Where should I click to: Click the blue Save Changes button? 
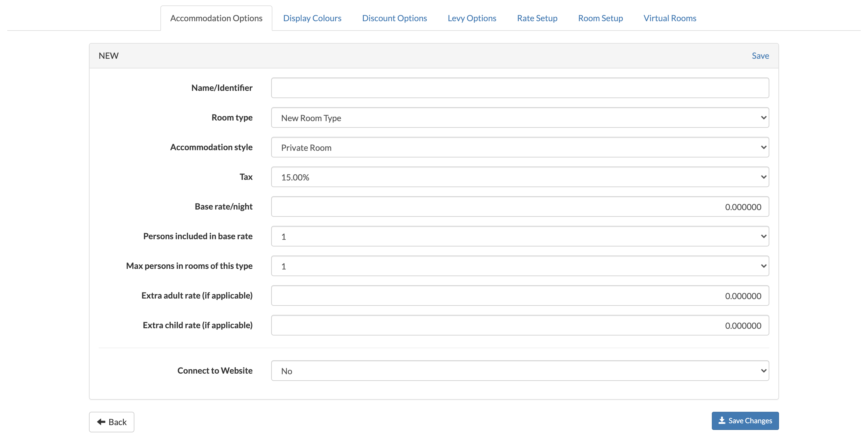745,421
